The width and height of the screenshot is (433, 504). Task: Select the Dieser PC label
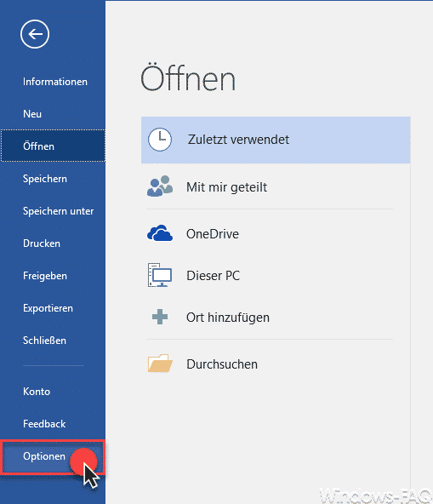click(x=213, y=276)
